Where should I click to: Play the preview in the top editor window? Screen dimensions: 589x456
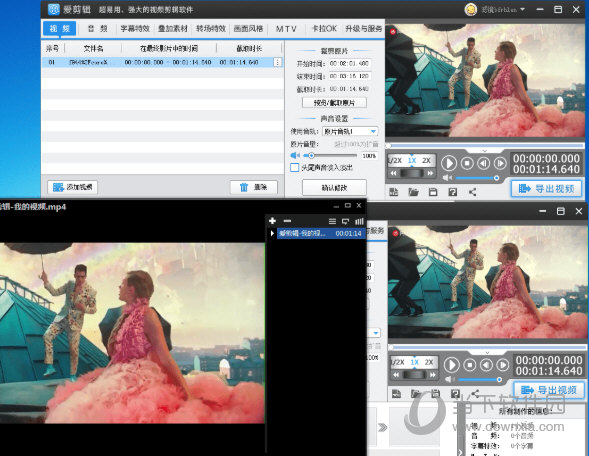[x=449, y=163]
